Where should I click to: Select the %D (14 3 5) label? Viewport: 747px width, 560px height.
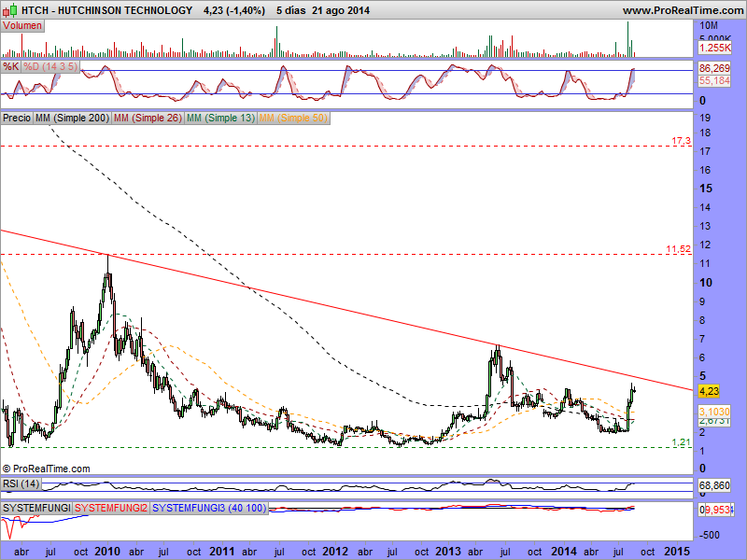(x=50, y=66)
